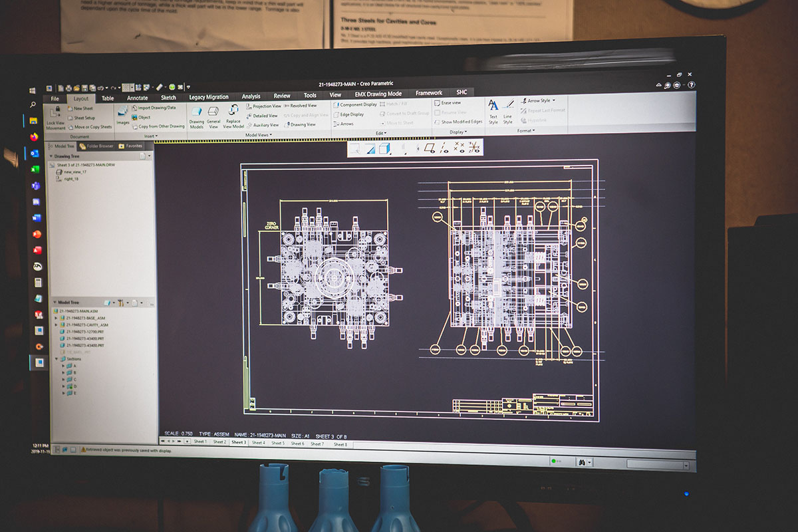
Task: Select 21-1948273-CAVITY_ASM in the Model Tree
Action: [x=82, y=325]
